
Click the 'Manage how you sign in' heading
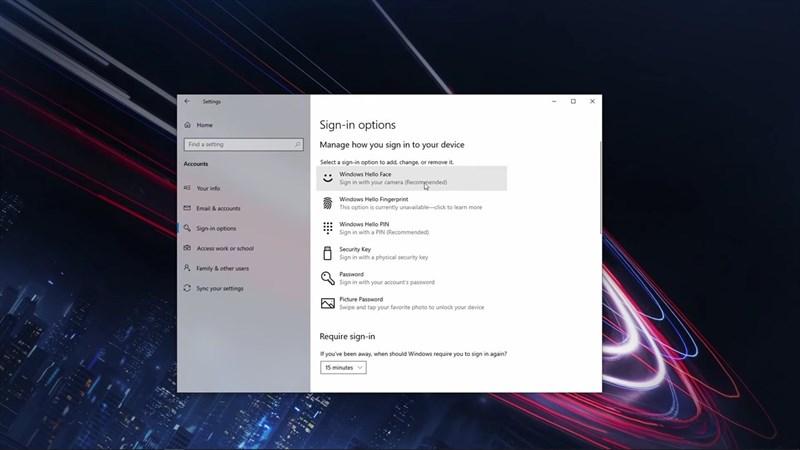tap(392, 145)
